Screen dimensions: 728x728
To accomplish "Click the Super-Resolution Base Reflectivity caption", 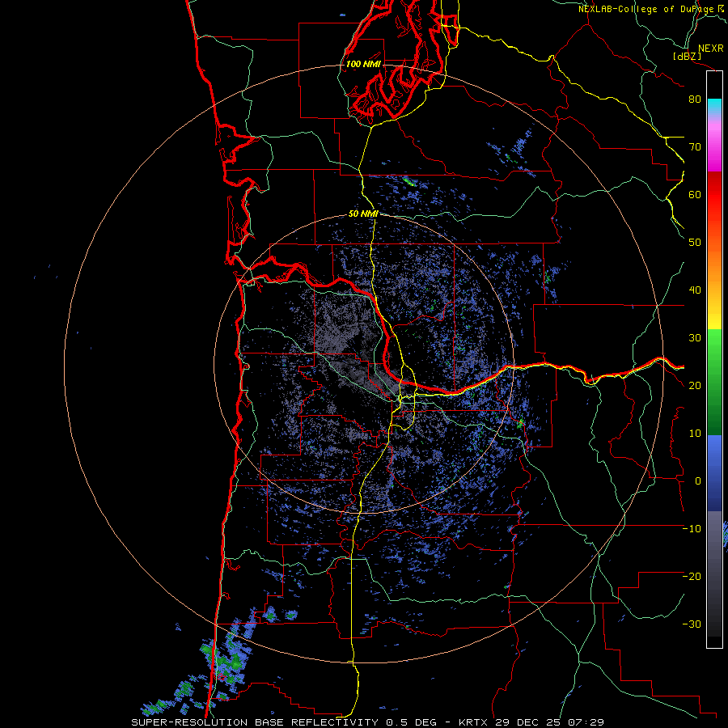I will click(254, 722).
